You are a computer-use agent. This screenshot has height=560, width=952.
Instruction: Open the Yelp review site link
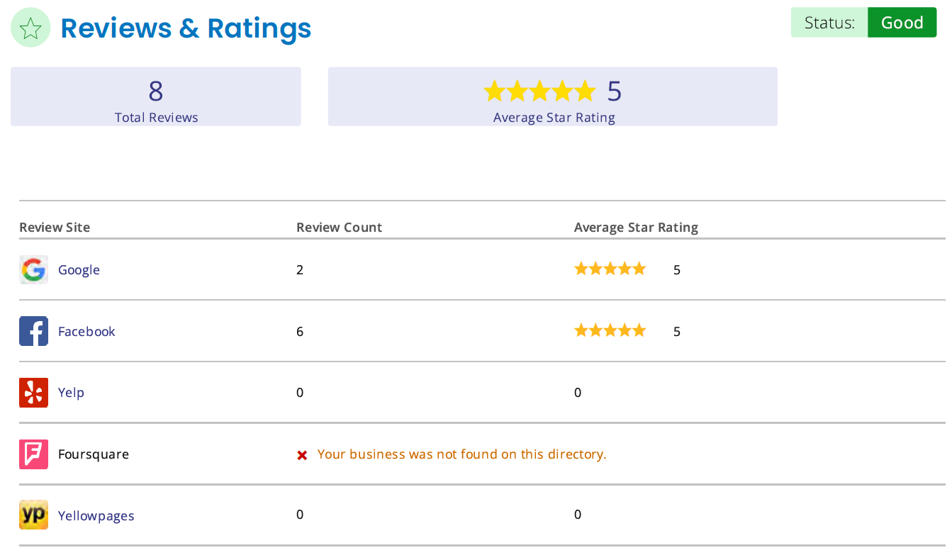click(x=71, y=393)
